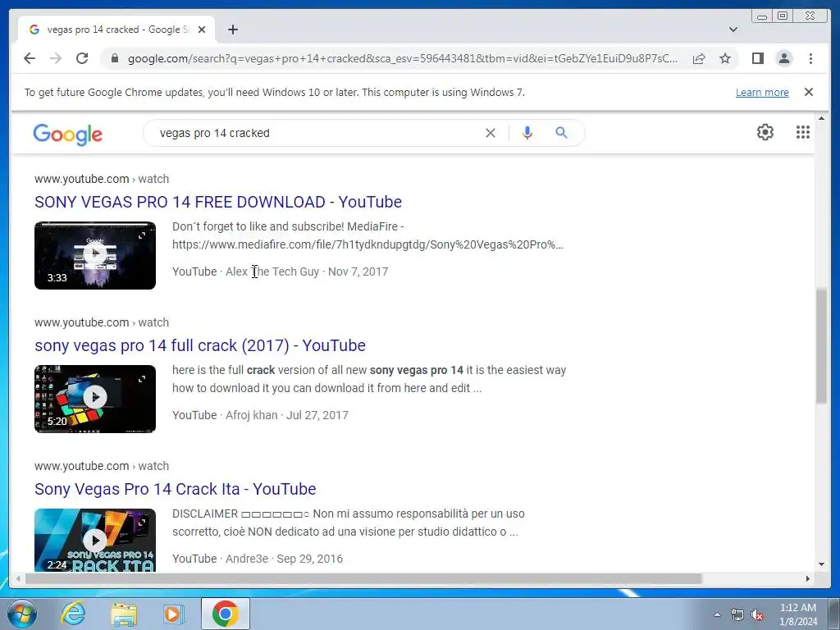The image size is (840, 630).
Task: Play the 5:20 video thumbnail
Action: pos(95,399)
